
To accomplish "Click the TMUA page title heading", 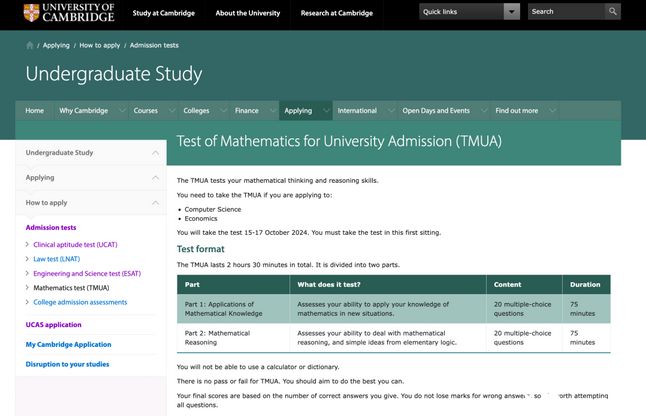I will point(339,141).
